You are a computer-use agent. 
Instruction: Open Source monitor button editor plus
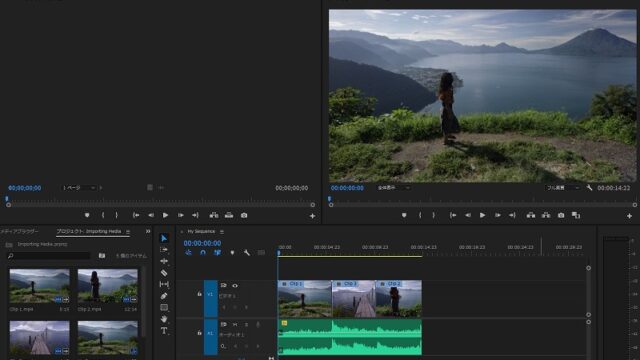click(312, 216)
